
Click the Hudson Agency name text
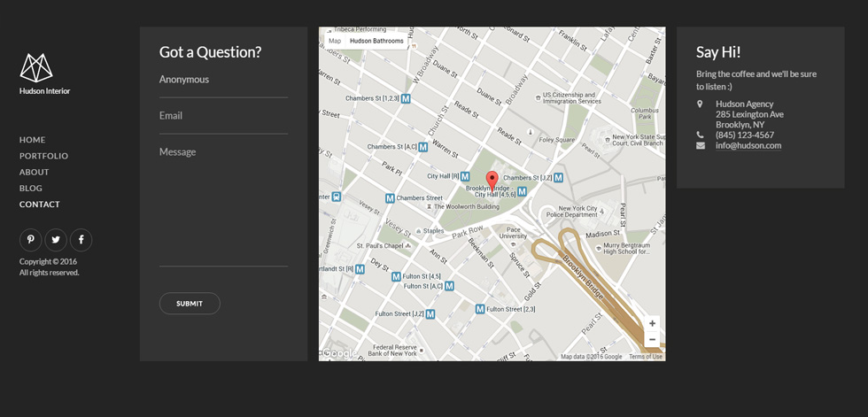tap(745, 104)
